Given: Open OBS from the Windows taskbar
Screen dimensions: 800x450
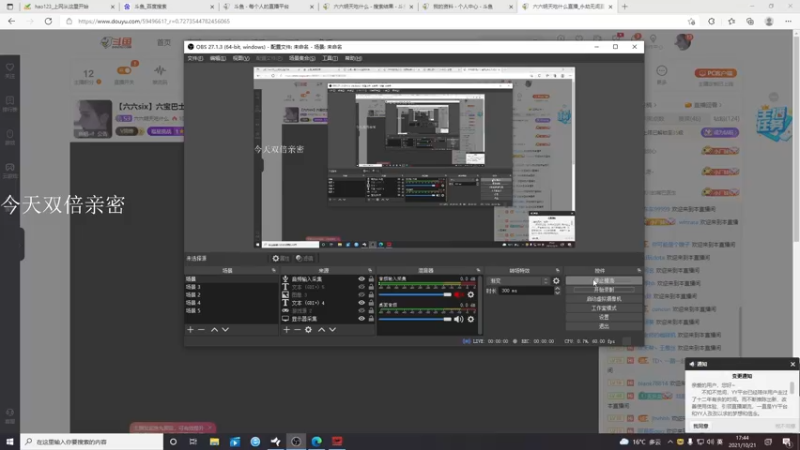Looking at the screenshot, I should point(296,441).
